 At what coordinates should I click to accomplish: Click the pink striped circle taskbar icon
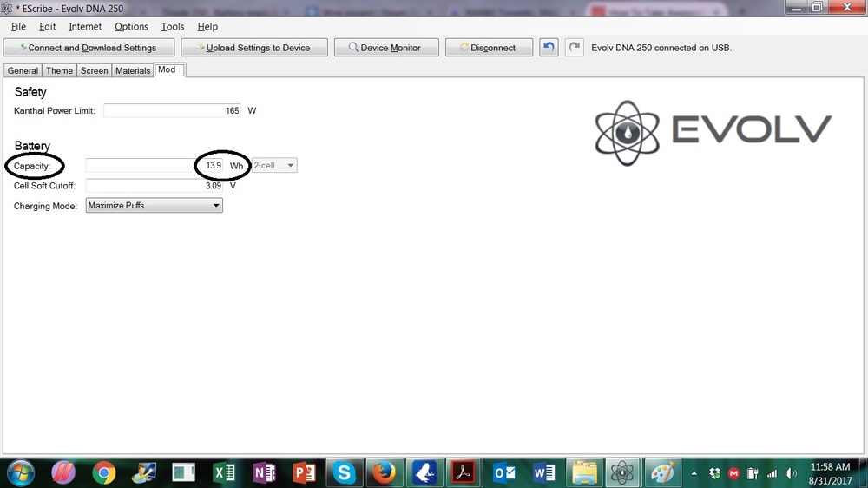63,473
